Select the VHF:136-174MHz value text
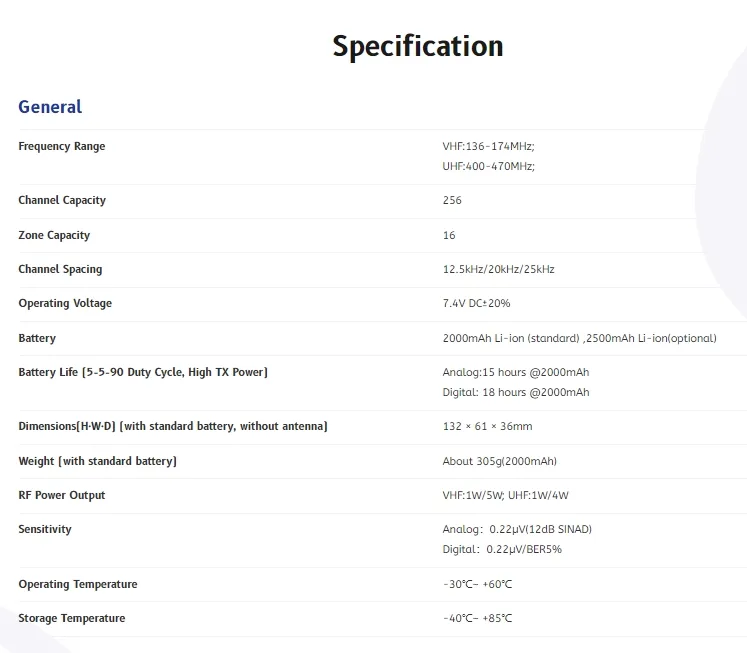 488,146
